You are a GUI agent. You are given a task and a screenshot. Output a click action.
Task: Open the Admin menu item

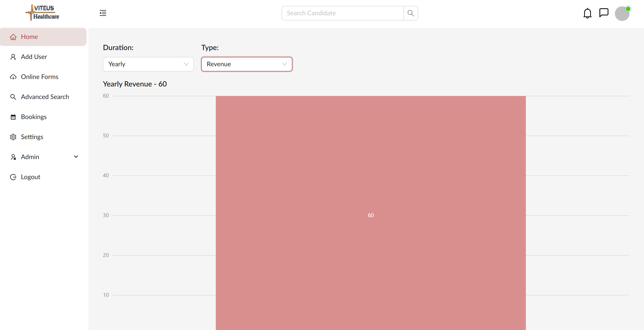[30, 157]
